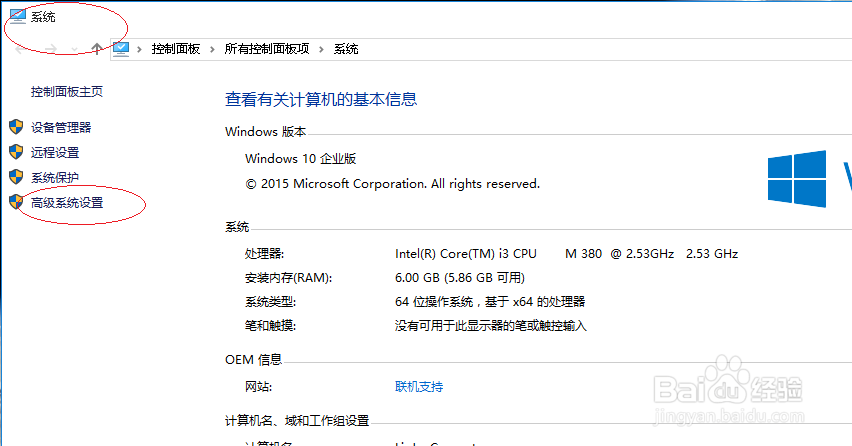Select 系统 breadcrumb item

[346, 49]
